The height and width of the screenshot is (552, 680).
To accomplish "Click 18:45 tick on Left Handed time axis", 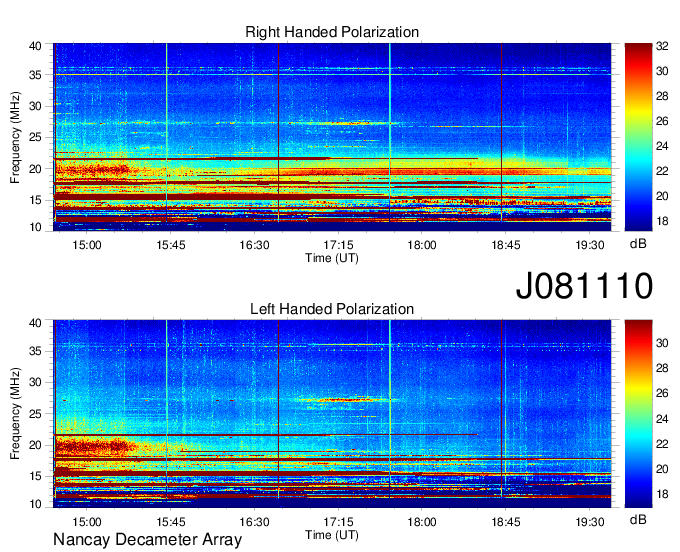I will (506, 522).
